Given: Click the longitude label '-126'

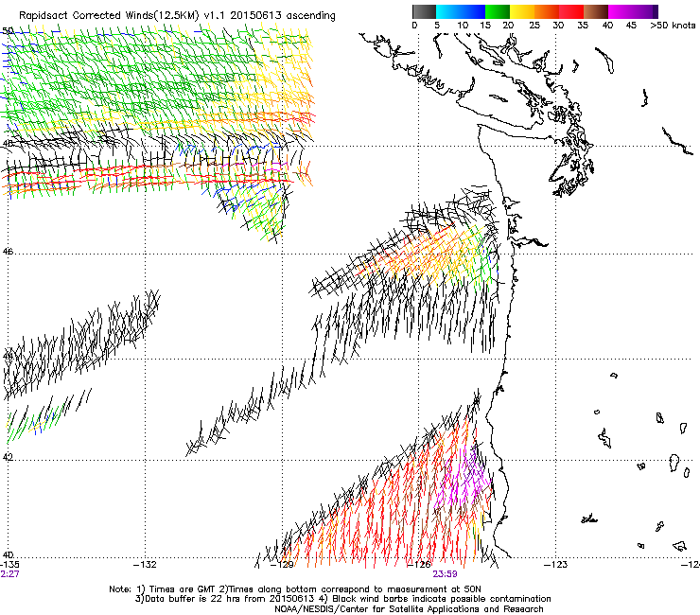Looking at the screenshot, I should [419, 565].
